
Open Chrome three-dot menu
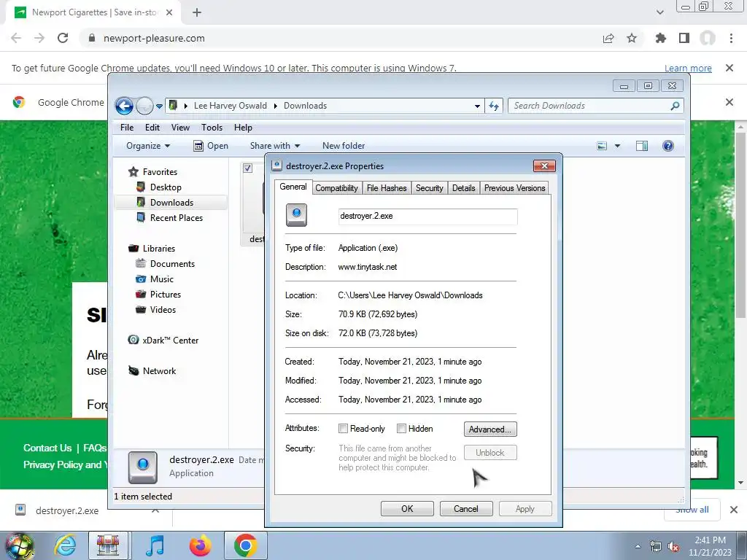tap(731, 38)
